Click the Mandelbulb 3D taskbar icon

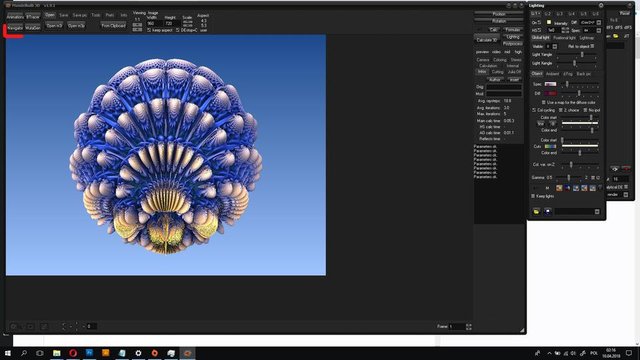187,353
